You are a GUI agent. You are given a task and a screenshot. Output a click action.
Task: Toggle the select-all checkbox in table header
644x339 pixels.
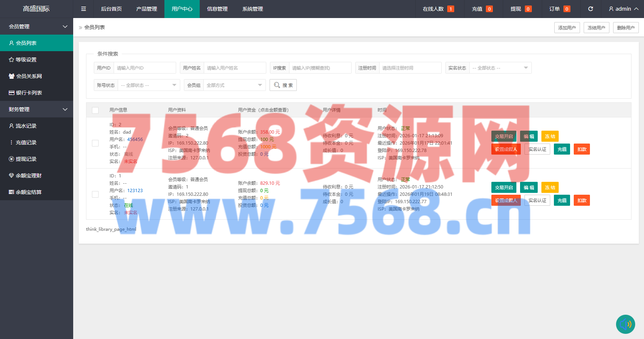coord(95,110)
